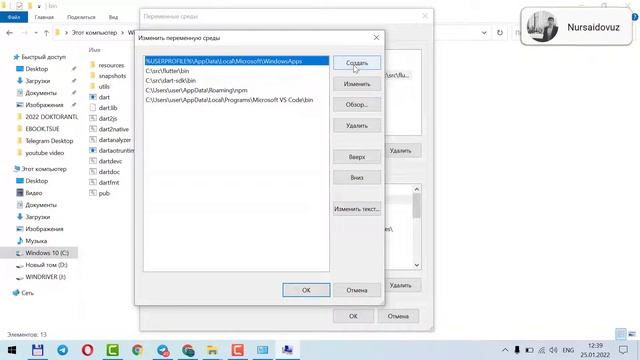The width and height of the screenshot is (640, 360).
Task: Close the Изменить переменную среды dialog
Action: click(376, 38)
